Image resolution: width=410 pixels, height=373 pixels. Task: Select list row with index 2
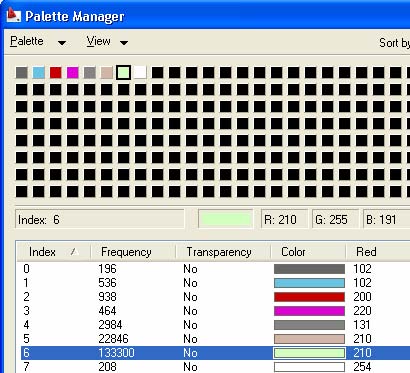pyautogui.click(x=215, y=297)
